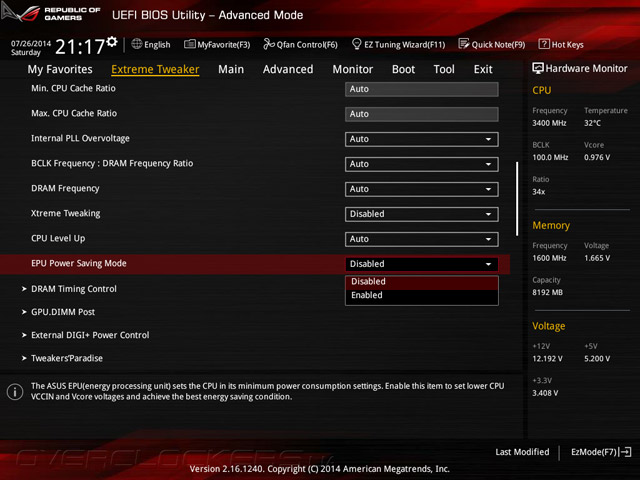Open the Xtreme Tweaking dropdown
Image resolution: width=640 pixels, height=480 pixels.
pos(422,214)
